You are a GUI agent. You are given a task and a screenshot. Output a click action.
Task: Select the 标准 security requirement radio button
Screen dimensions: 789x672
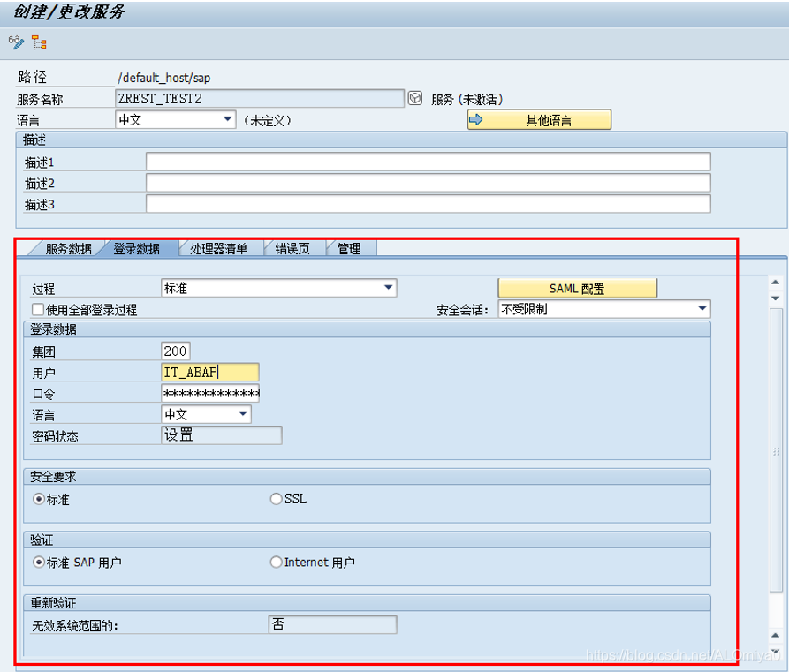click(x=38, y=499)
